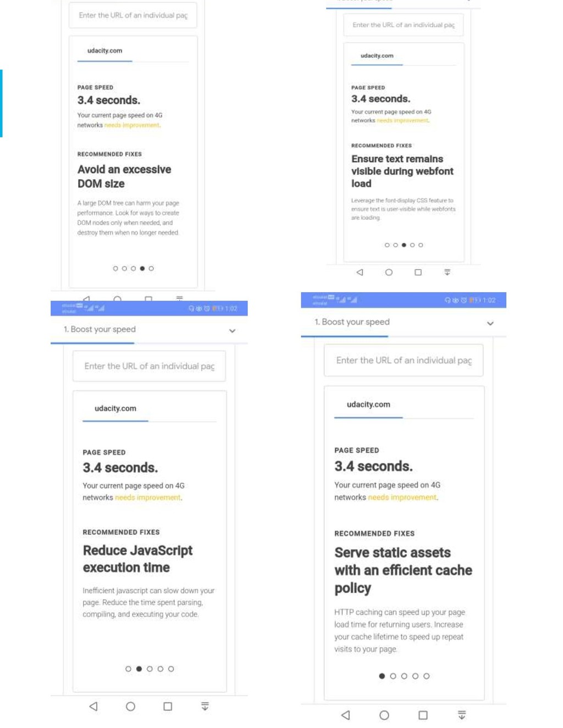The image size is (563, 728).
Task: Select second carousel dot under webfont load card
Action: tap(395, 245)
